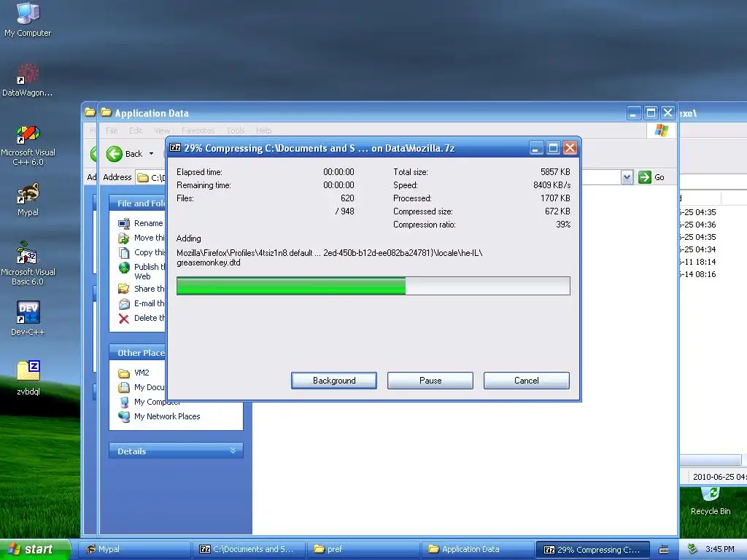This screenshot has width=747, height=560.
Task: Click the horizontal scrollbar in background window
Action: (x=711, y=460)
